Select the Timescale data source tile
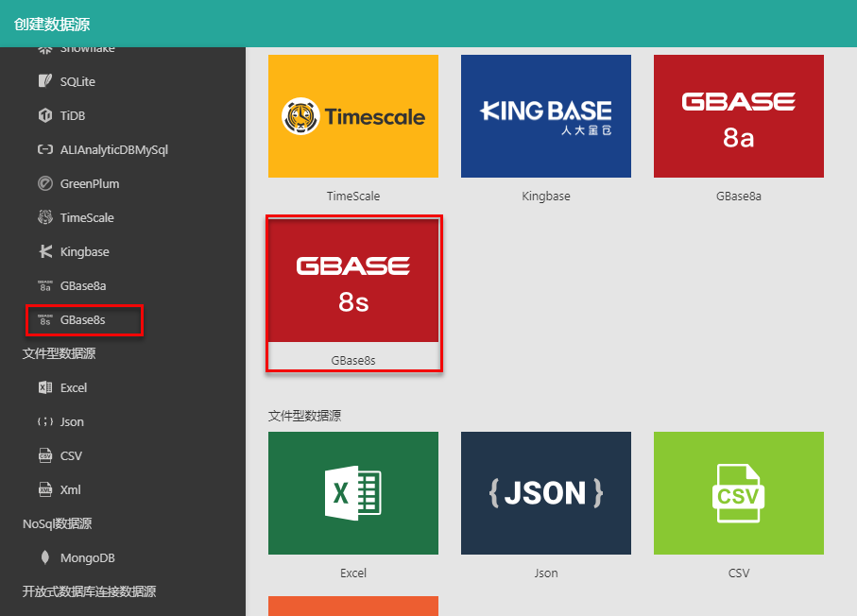 tap(353, 116)
